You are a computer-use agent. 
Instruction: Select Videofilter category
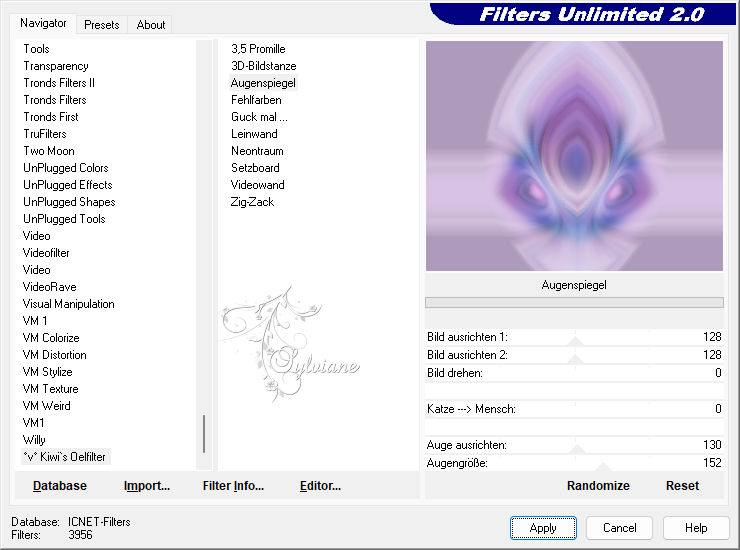[x=46, y=253]
